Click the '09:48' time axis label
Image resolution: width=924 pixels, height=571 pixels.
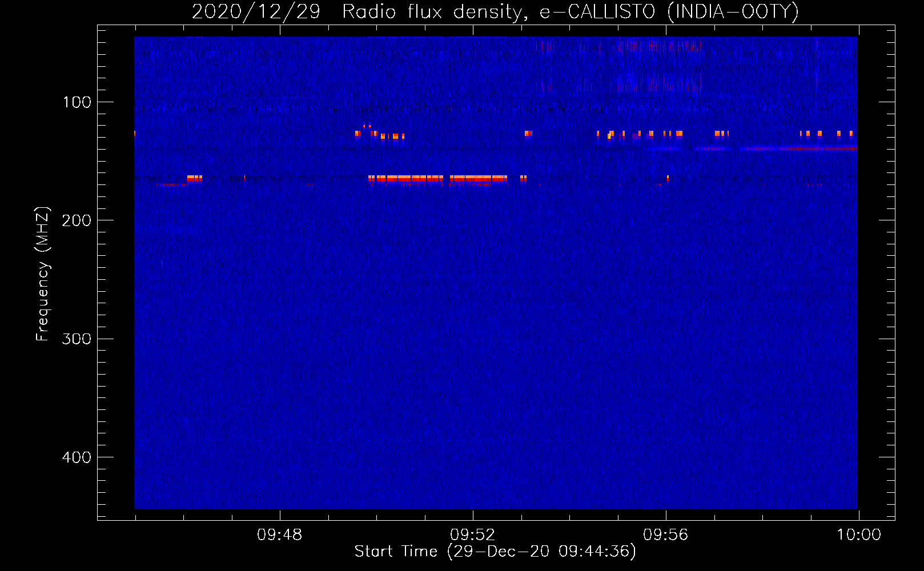(x=280, y=535)
